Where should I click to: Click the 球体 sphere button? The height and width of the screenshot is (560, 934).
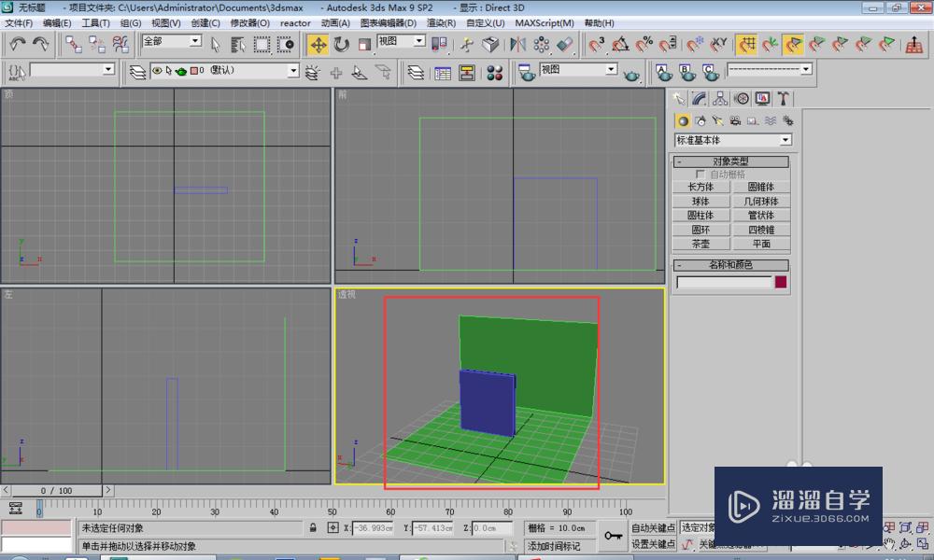pyautogui.click(x=701, y=202)
